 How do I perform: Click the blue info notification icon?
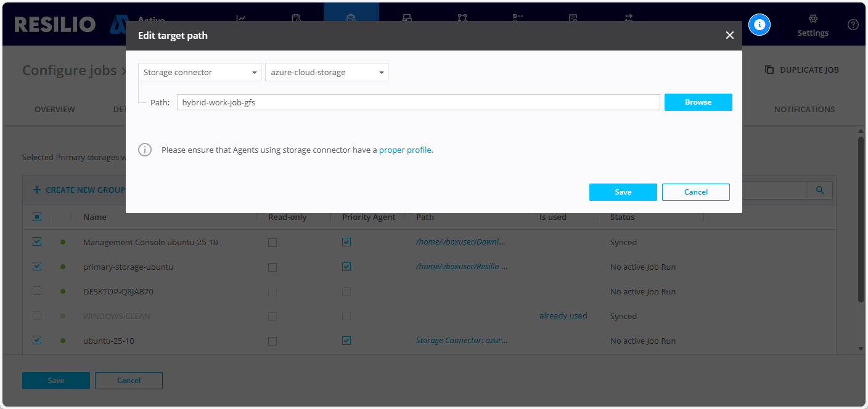tap(759, 25)
